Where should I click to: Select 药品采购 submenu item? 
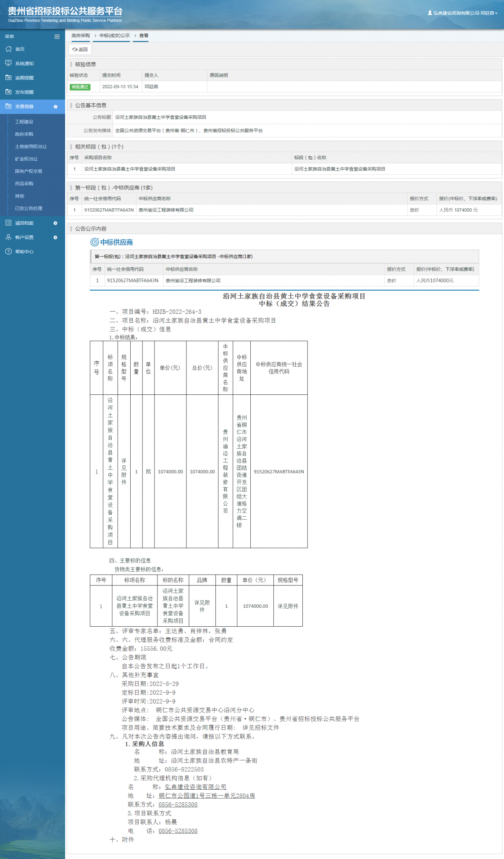click(x=24, y=184)
